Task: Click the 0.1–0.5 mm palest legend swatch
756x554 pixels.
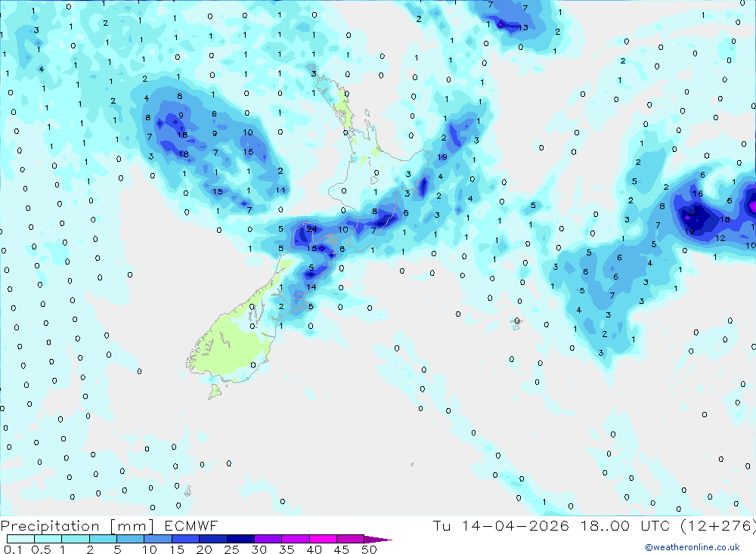Action: point(20,539)
